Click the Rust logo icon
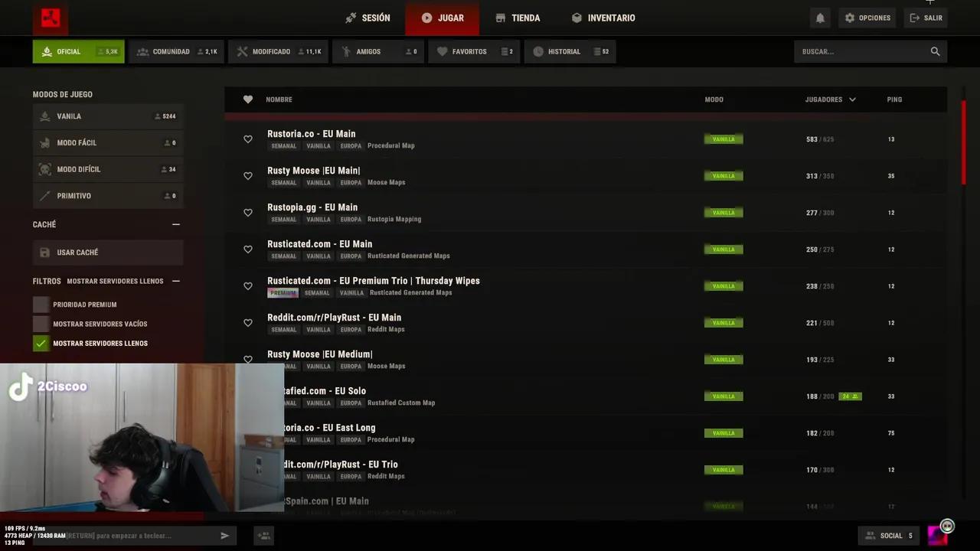The width and height of the screenshot is (980, 551). pos(51,18)
